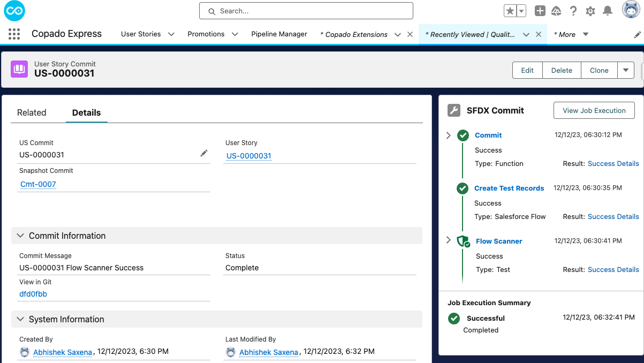Open the More navigation dropdown
This screenshot has width=644, height=363.
coord(586,34)
